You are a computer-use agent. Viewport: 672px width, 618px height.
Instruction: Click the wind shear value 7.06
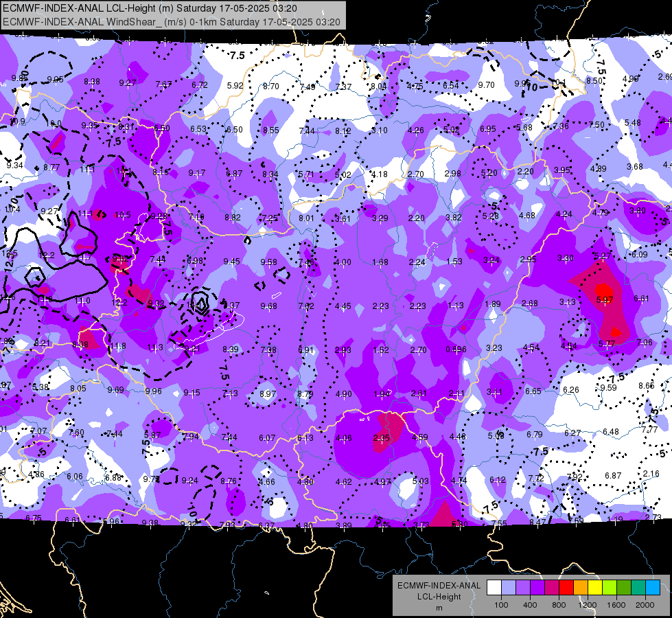click(645, 342)
